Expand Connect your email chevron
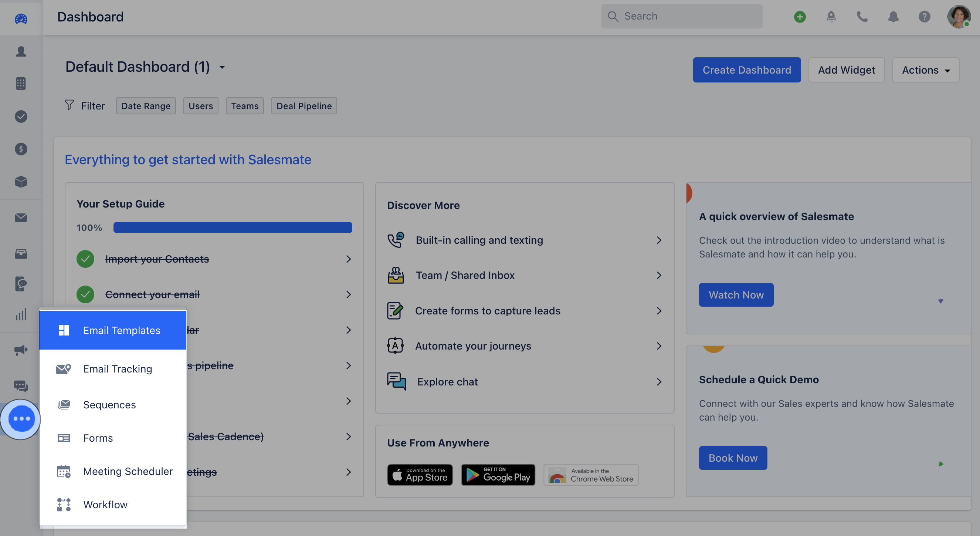980x536 pixels. point(348,294)
